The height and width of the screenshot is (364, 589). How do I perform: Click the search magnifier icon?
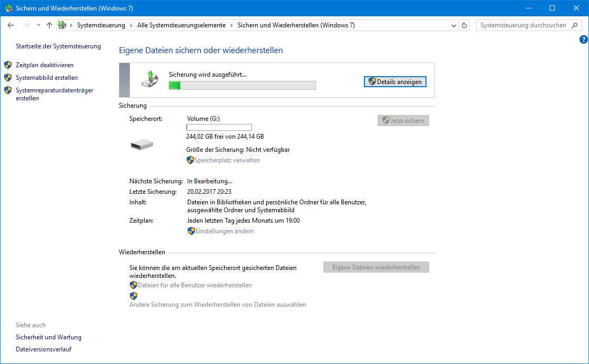pos(575,25)
